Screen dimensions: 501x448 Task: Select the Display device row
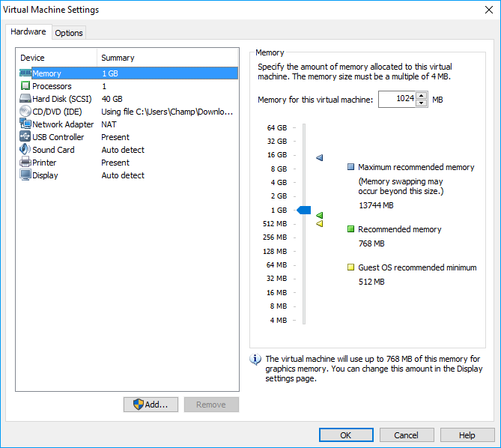pyautogui.click(x=129, y=175)
